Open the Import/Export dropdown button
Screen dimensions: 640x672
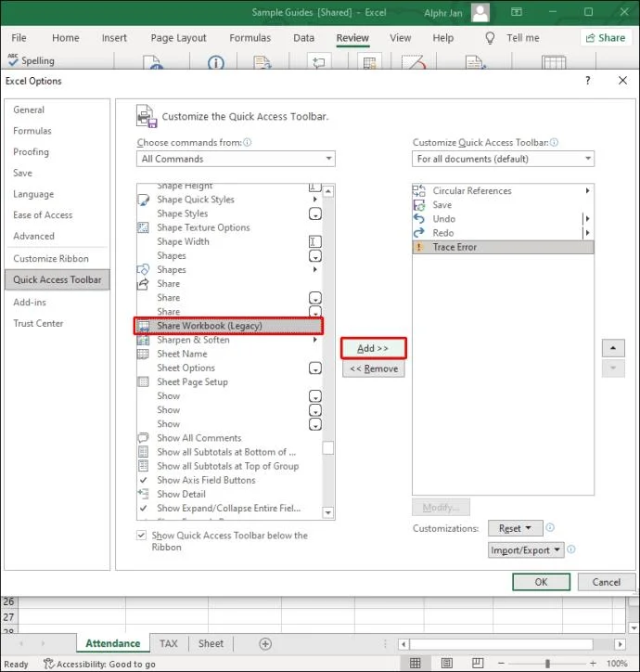pos(526,550)
